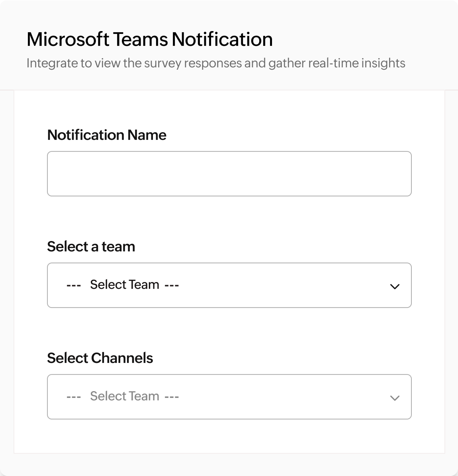Click the Select a team label
Screen dimensions: 458x476
point(91,246)
